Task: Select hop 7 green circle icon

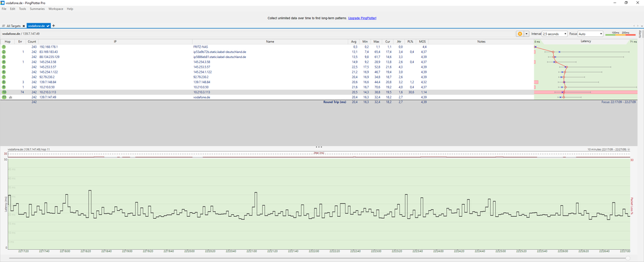Action: click(x=4, y=77)
